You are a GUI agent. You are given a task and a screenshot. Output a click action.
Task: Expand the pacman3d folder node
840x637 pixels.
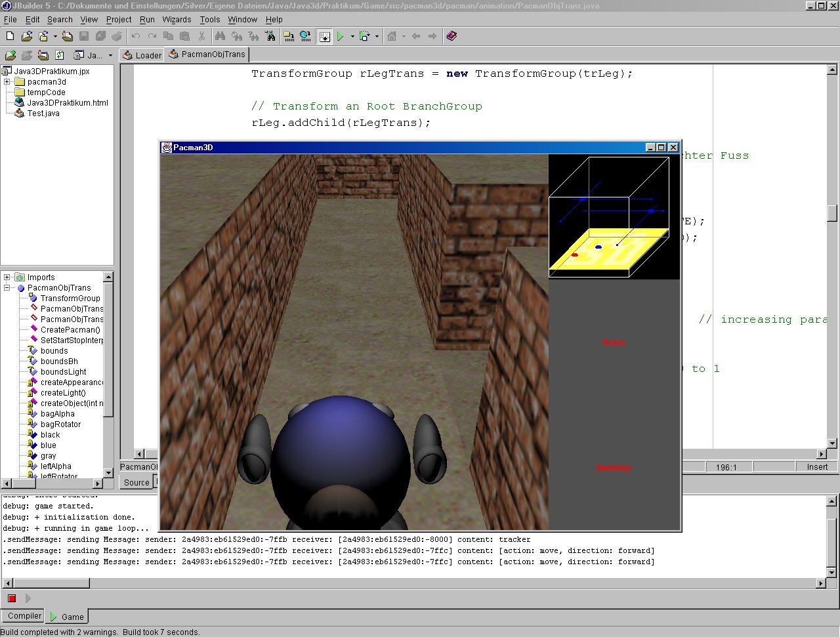[7, 82]
